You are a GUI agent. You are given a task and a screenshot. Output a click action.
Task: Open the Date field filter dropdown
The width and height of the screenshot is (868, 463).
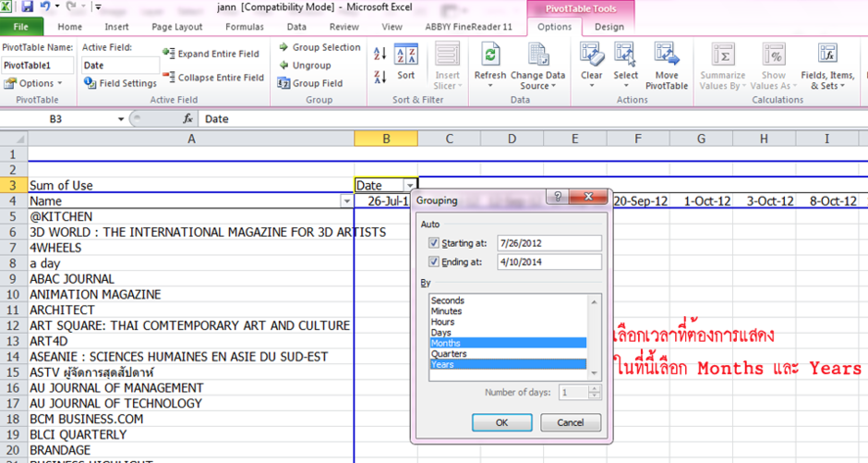pyautogui.click(x=410, y=186)
